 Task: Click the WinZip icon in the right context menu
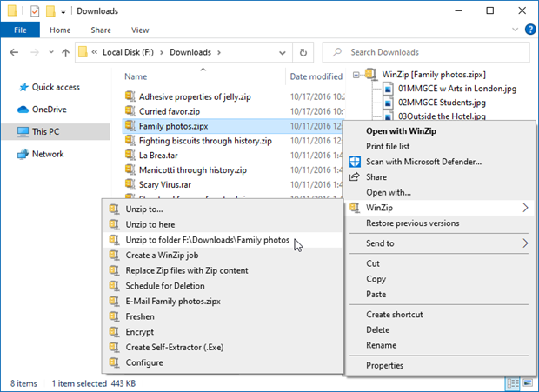tap(355, 208)
